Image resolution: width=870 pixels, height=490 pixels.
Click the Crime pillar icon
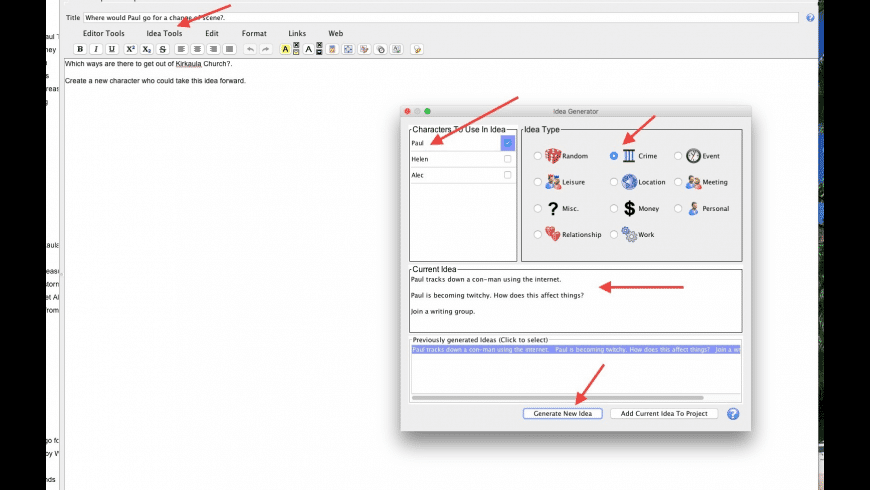coord(629,156)
